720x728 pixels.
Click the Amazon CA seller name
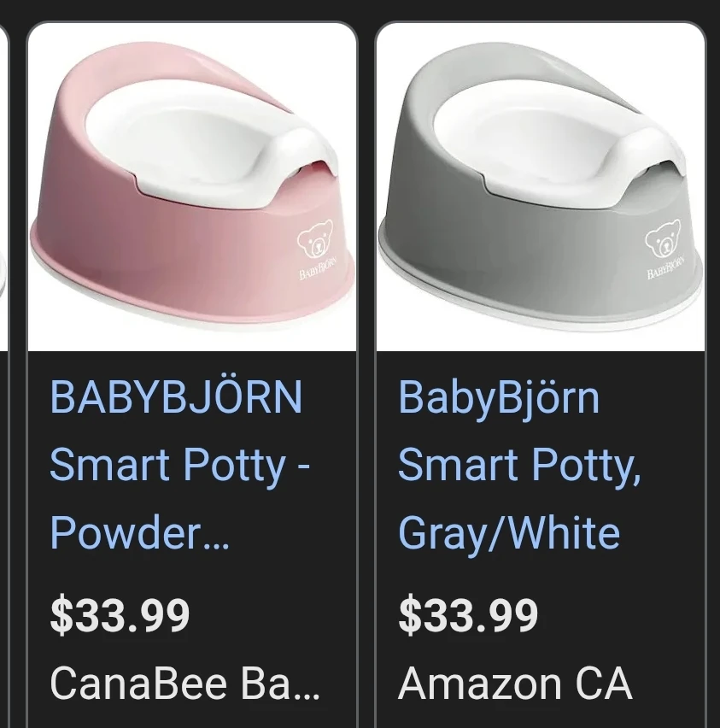pyautogui.click(x=515, y=683)
